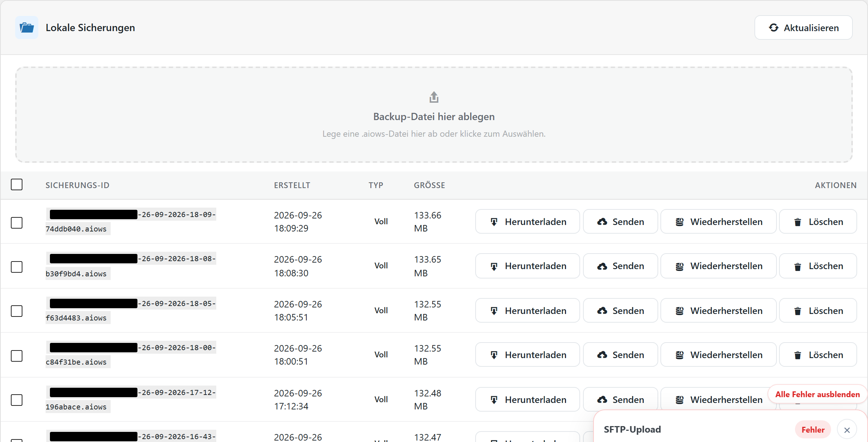Click the SFTP-Upload notification title
Image resolution: width=868 pixels, height=442 pixels.
click(632, 429)
